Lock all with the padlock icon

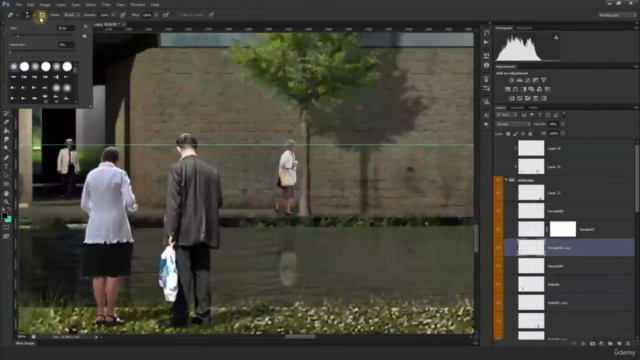(530, 134)
